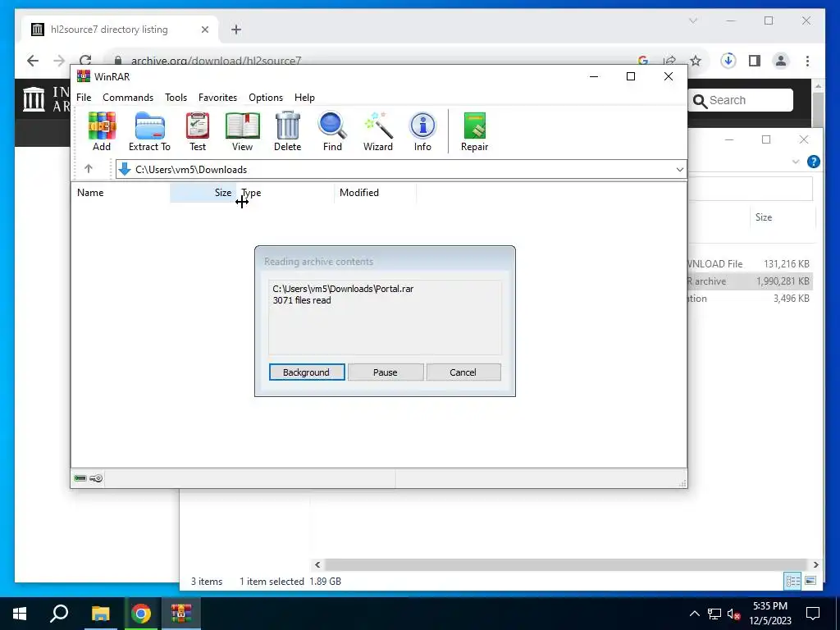Close the hl2source7 tab
This screenshot has height=630, width=840.
(204, 30)
